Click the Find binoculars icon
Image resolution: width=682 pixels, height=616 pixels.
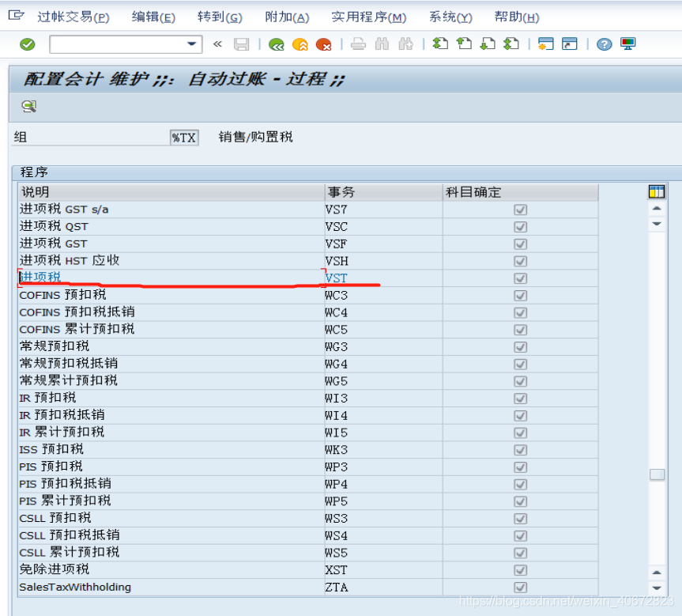click(x=382, y=44)
